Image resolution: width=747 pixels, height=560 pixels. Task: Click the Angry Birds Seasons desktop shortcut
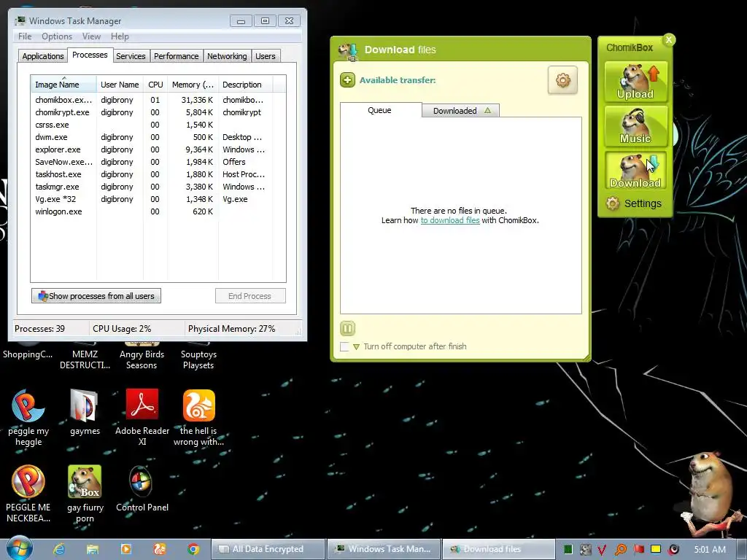142,356
